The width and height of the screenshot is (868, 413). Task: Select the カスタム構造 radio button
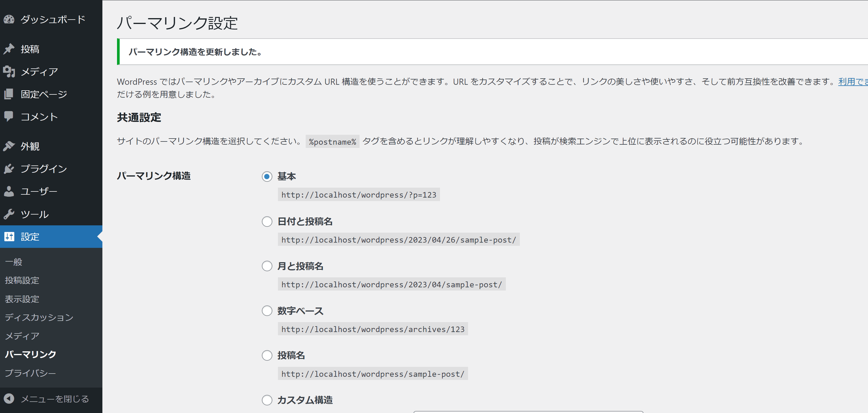(x=267, y=400)
